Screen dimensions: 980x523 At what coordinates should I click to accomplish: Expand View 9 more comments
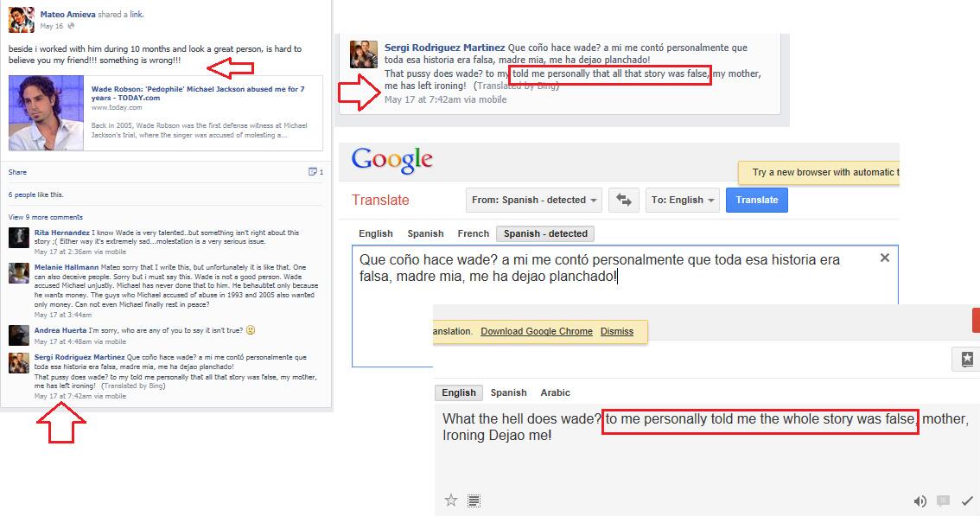pyautogui.click(x=46, y=217)
